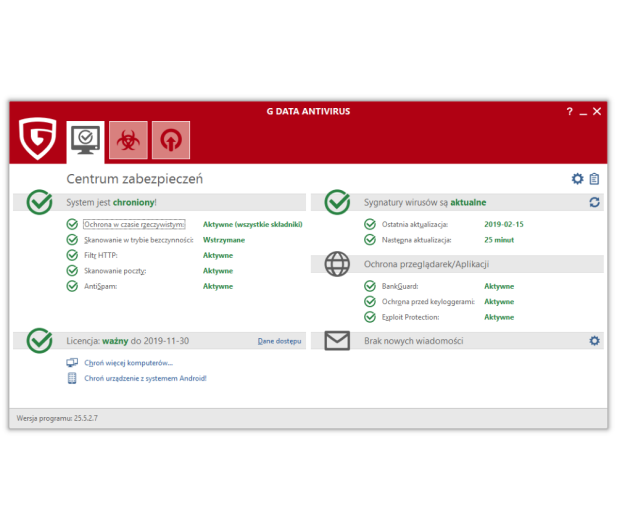Select the AntiSpam option
617x530 pixels.
click(100, 286)
